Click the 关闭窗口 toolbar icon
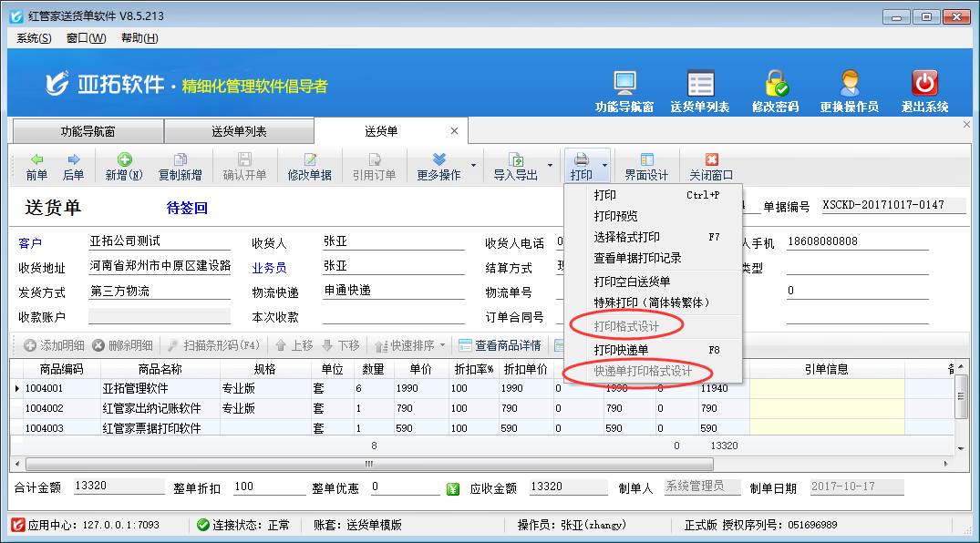The height and width of the screenshot is (543, 980). [x=711, y=167]
